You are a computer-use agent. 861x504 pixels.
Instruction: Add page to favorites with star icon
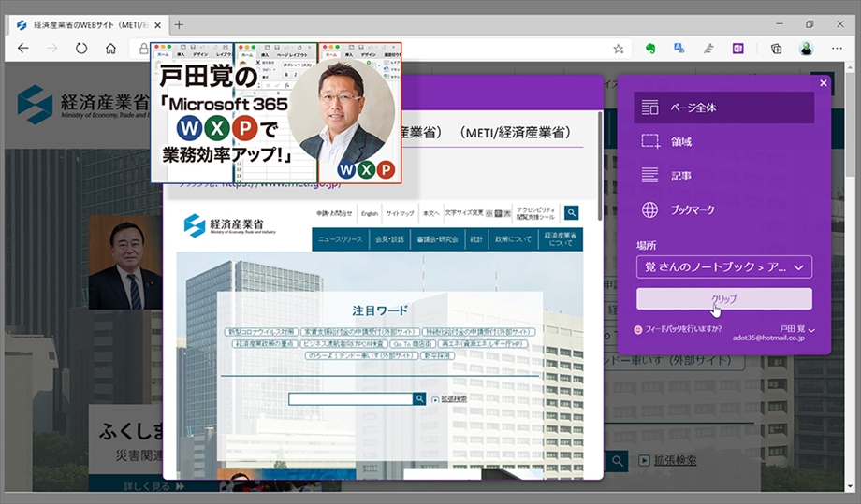[619, 49]
